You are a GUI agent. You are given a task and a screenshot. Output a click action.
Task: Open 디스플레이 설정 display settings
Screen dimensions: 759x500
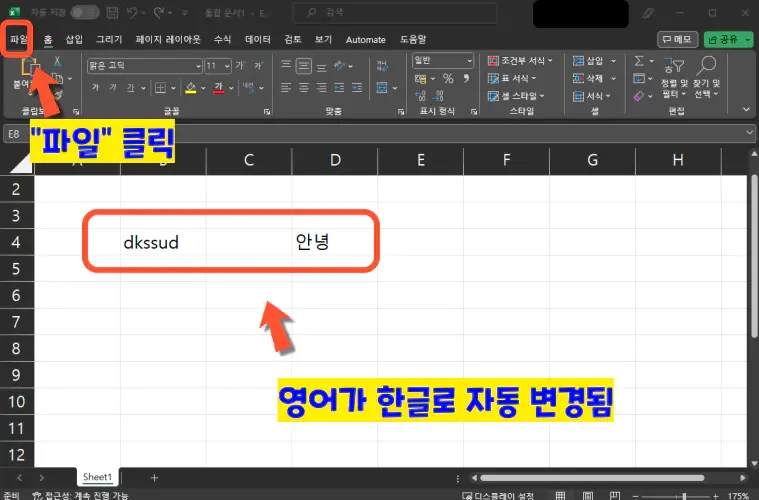point(499,495)
